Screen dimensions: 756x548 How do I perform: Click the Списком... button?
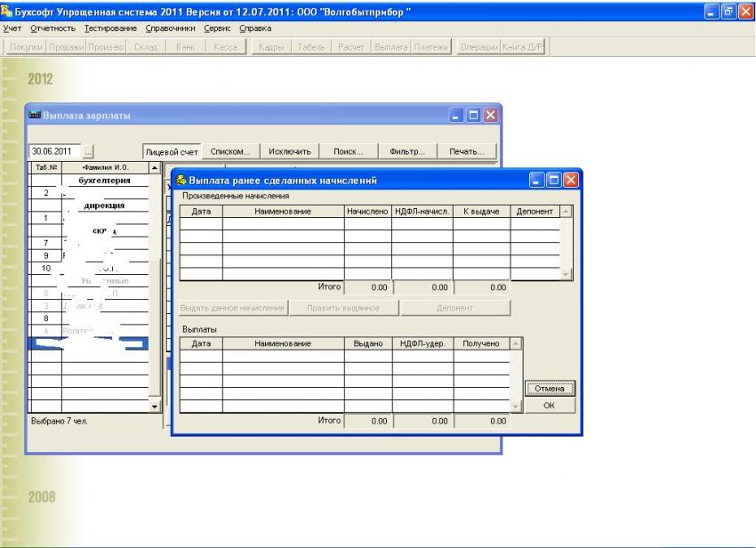point(230,151)
